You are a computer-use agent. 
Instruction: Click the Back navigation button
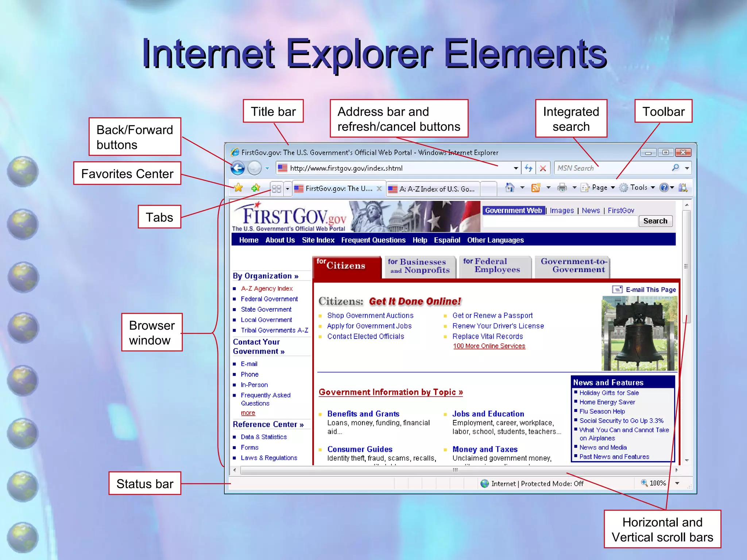click(x=238, y=168)
